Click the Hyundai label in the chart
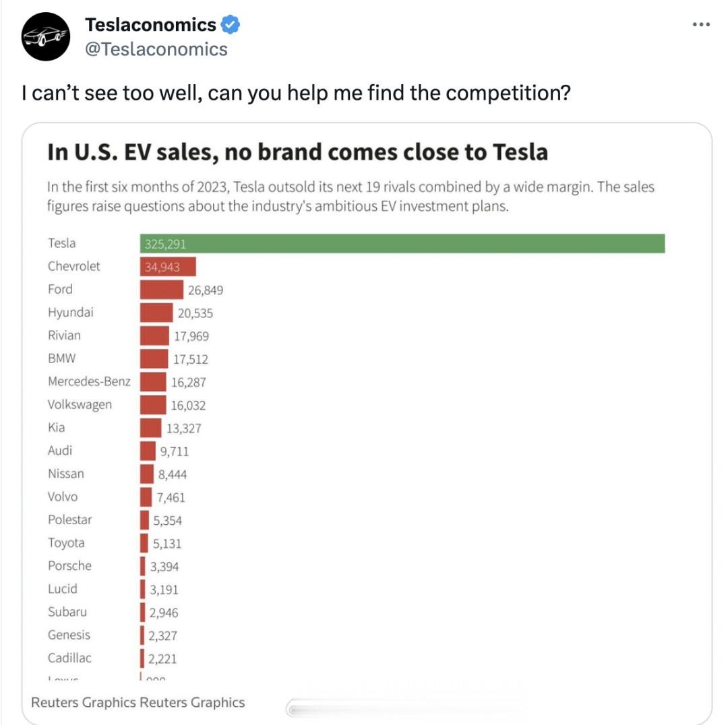The height and width of the screenshot is (725, 728). [71, 313]
